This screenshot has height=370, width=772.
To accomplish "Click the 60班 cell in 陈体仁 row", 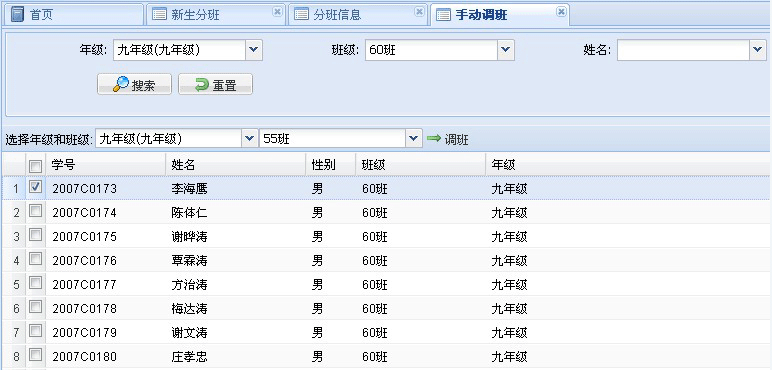I will [375, 213].
